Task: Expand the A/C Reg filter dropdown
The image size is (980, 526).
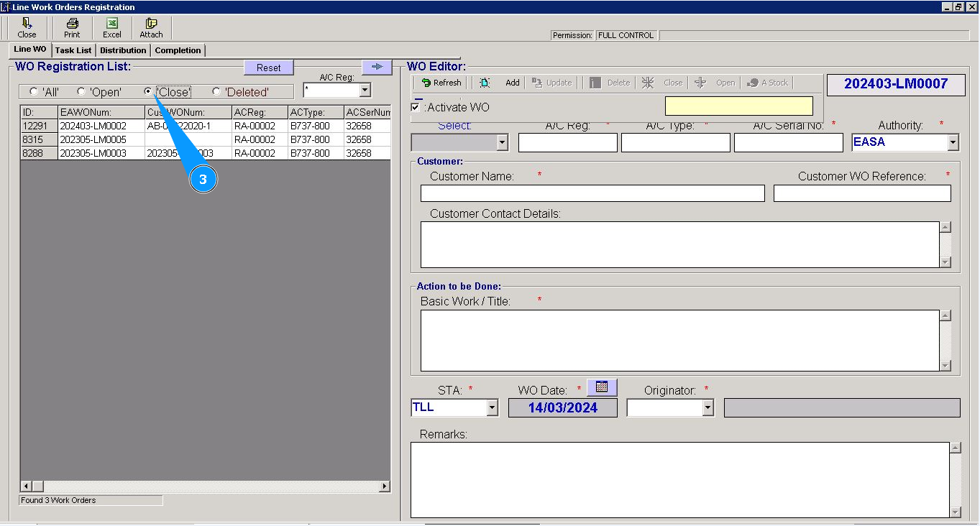Action: 365,91
